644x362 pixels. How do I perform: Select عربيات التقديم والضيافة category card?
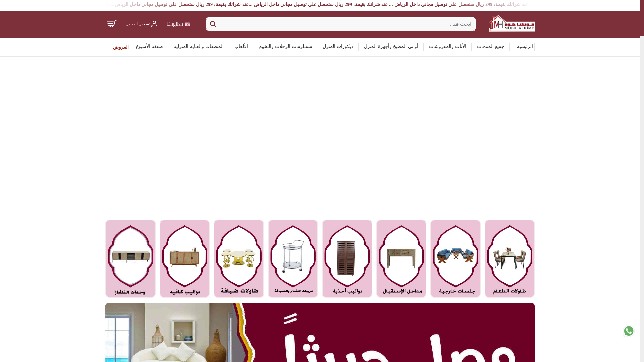293,258
